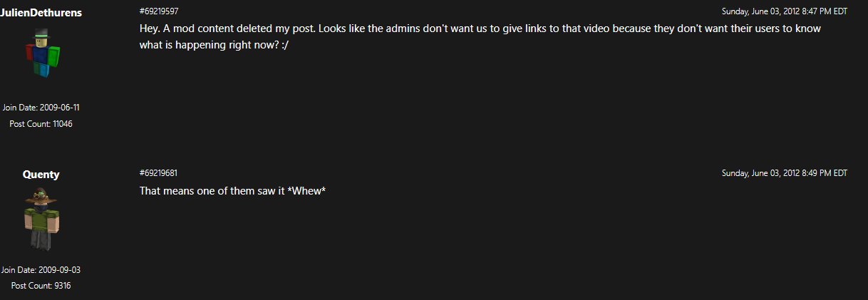
Task: Click the "*Whew*" text in Quenty's reply
Action: [306, 191]
